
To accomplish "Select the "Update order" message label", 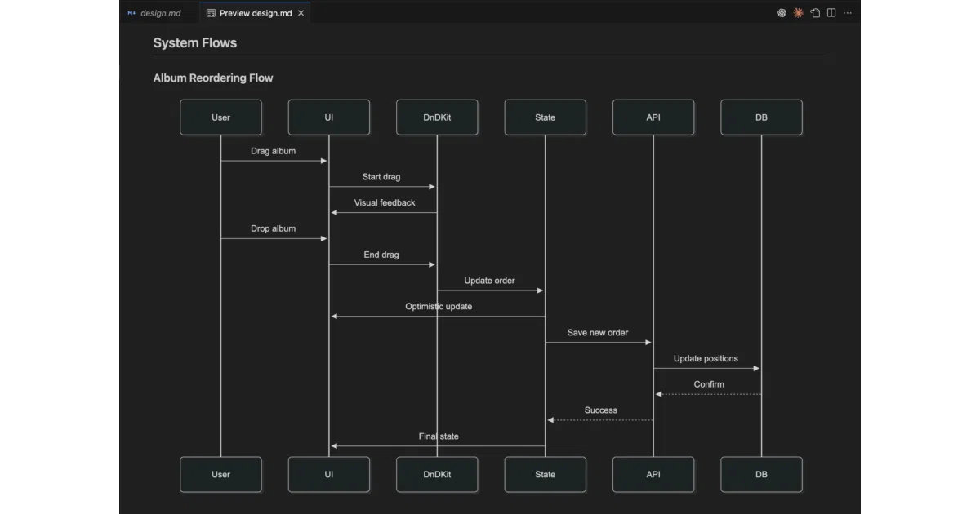I will pyautogui.click(x=490, y=281).
